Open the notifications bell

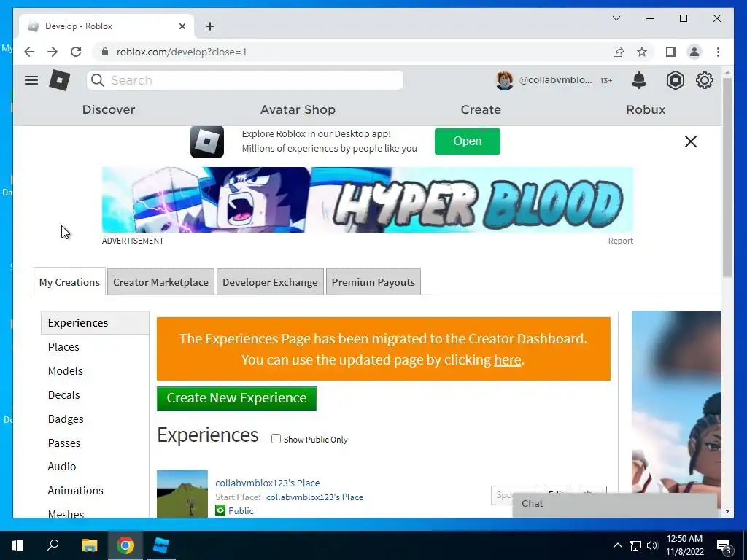coord(639,80)
